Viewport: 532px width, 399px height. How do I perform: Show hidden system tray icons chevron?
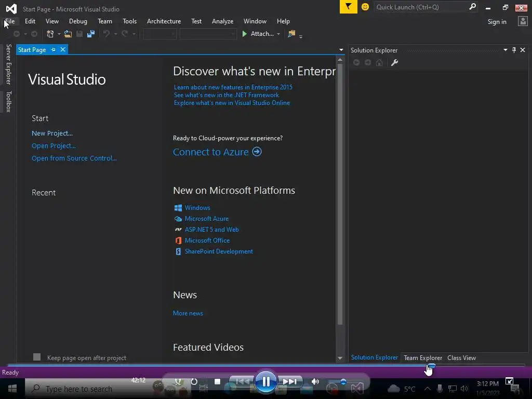(x=428, y=389)
